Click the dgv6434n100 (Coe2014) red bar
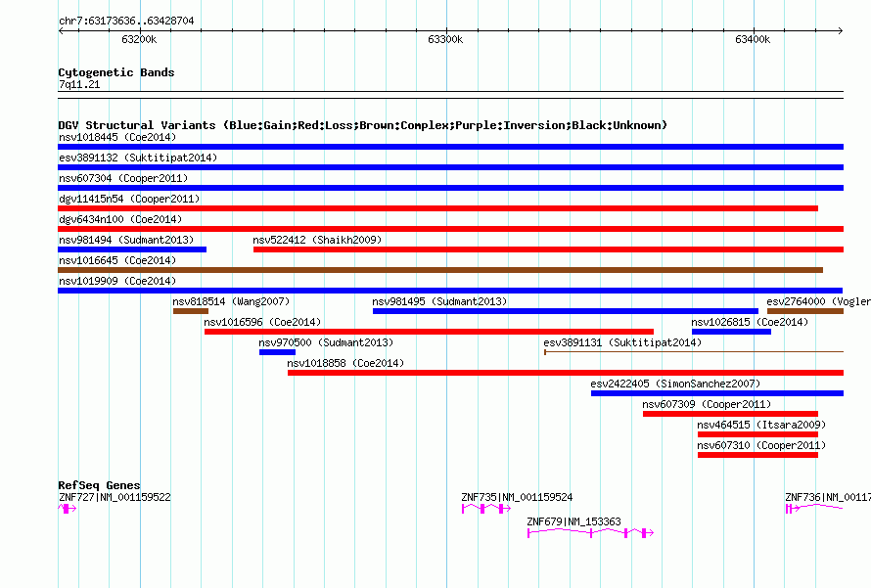Image resolution: width=871 pixels, height=588 pixels. (450, 229)
